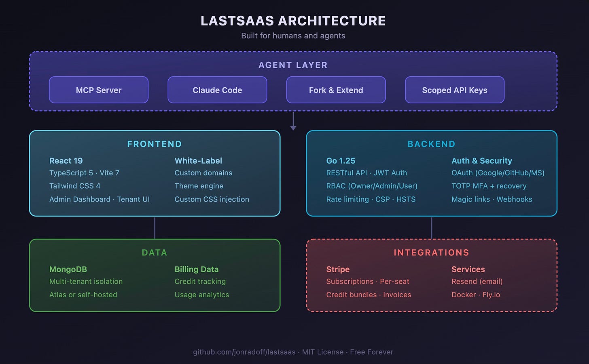Click the Theme engine line
Image resolution: width=589 pixels, height=364 pixels.
[x=199, y=186]
